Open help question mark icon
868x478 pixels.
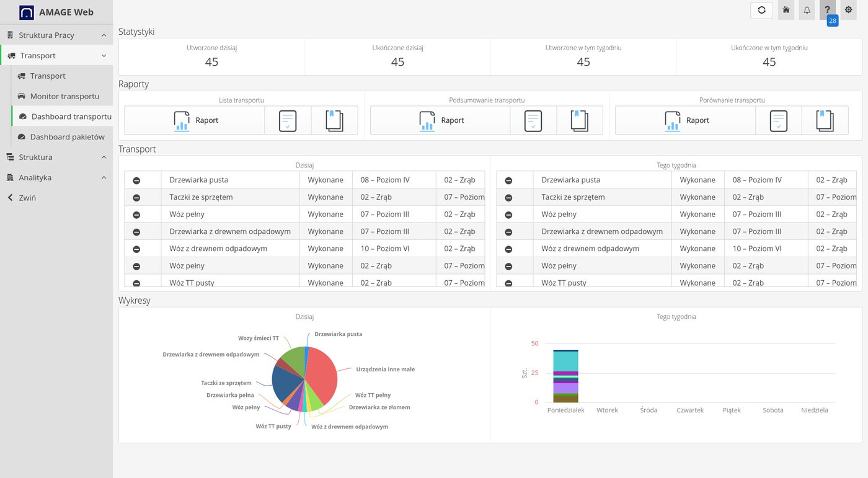827,10
